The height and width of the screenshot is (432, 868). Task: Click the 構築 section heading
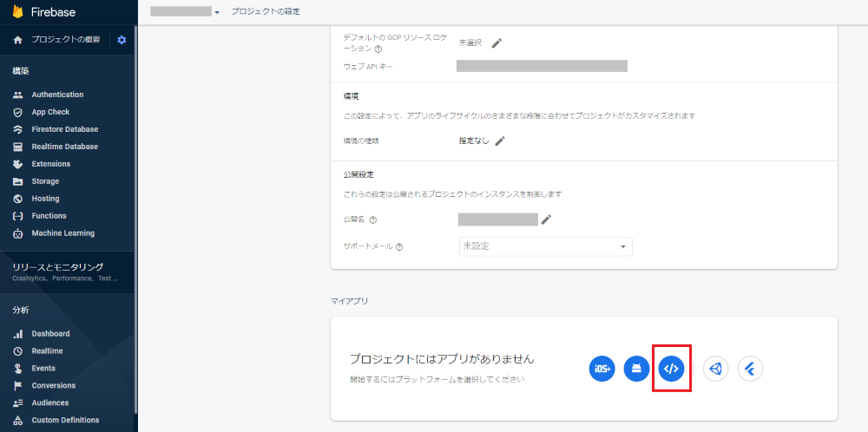click(21, 71)
